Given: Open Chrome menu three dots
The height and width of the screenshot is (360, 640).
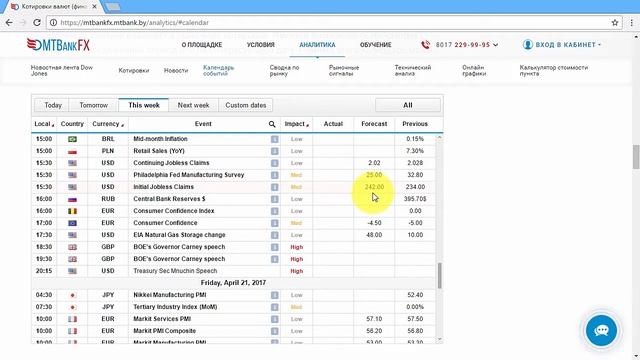Looking at the screenshot, I should click(632, 22).
